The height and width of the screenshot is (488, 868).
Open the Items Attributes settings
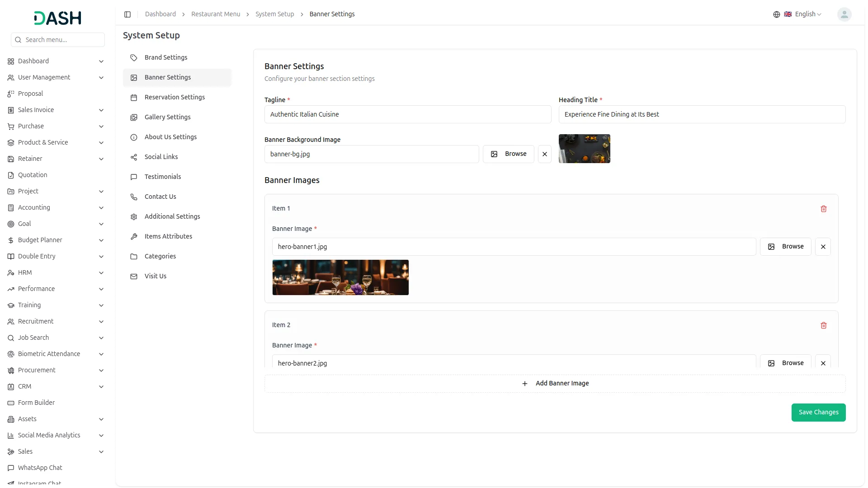pos(168,236)
